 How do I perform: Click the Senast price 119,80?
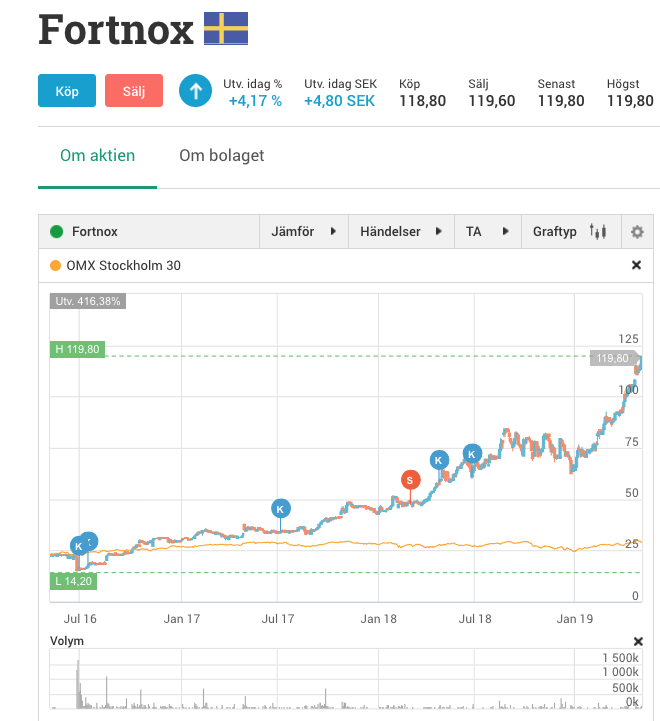click(561, 101)
